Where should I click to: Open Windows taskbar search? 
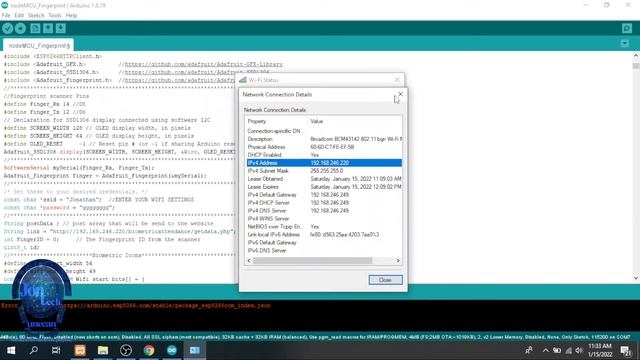pyautogui.click(x=34, y=350)
